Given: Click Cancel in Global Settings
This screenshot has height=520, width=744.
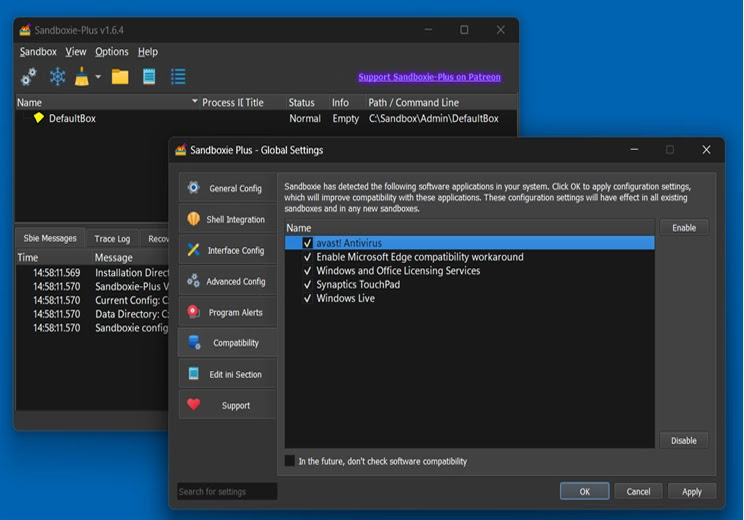Looking at the screenshot, I should 638,492.
